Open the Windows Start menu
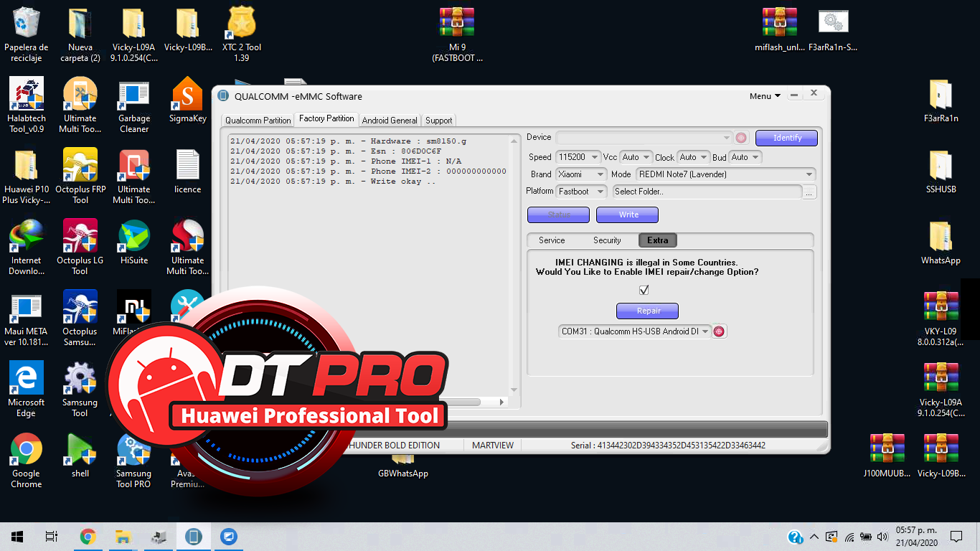The image size is (980, 551). click(17, 537)
